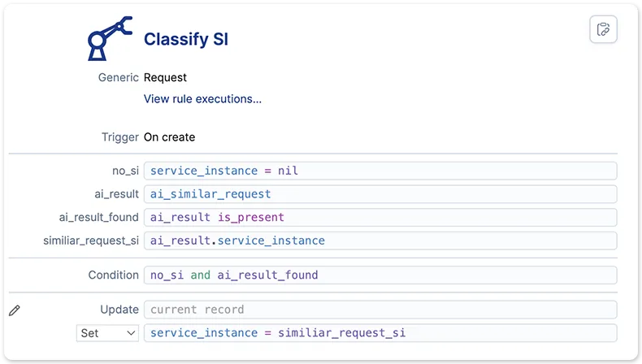Image resolution: width=642 pixels, height=364 pixels.
Task: Select the ai_result_found expression field
Action: click(x=380, y=218)
